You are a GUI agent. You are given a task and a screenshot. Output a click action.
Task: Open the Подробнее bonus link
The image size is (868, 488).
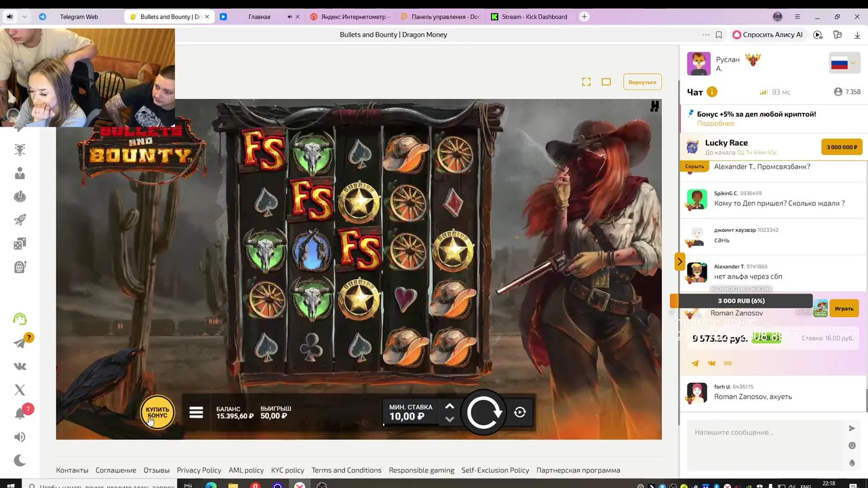click(x=715, y=123)
